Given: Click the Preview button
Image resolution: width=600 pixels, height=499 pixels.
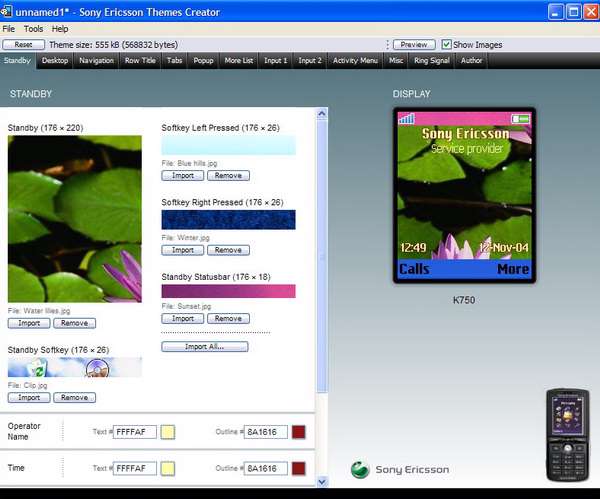Looking at the screenshot, I should pyautogui.click(x=414, y=45).
